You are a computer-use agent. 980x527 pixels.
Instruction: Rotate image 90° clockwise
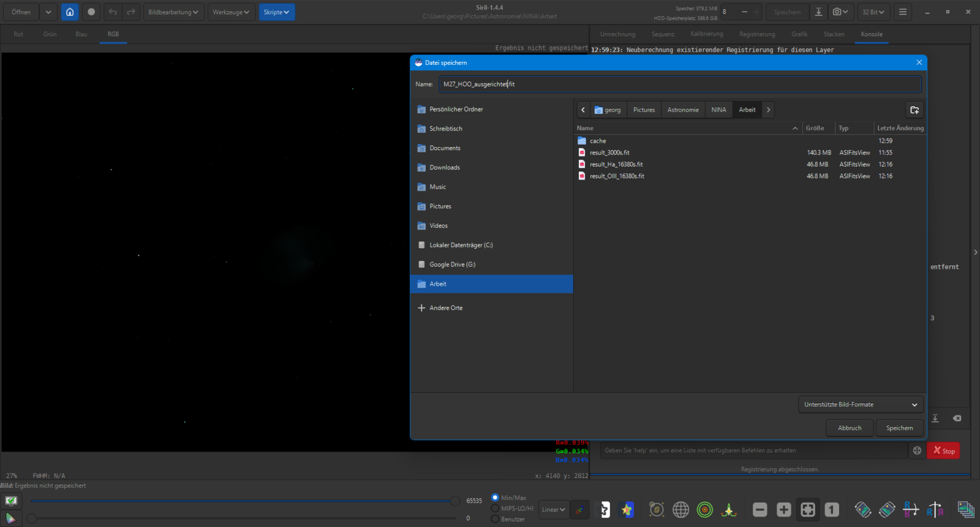point(887,510)
